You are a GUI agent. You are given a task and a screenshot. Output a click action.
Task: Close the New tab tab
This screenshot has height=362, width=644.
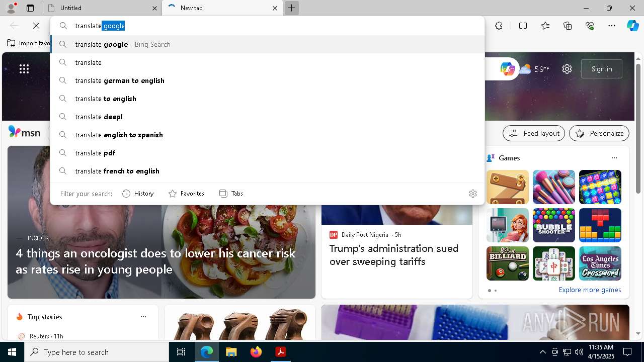(x=275, y=8)
